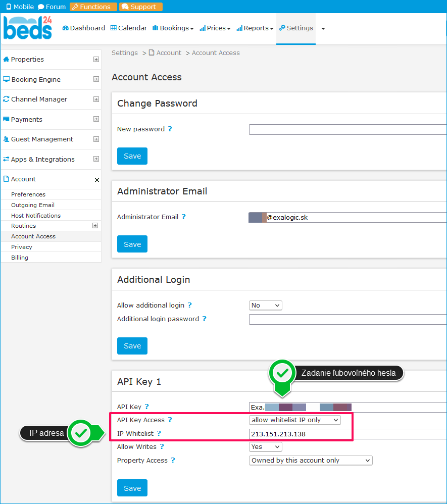Image resolution: width=447 pixels, height=504 pixels.
Task: Click the orange Functions button
Action: click(90, 7)
